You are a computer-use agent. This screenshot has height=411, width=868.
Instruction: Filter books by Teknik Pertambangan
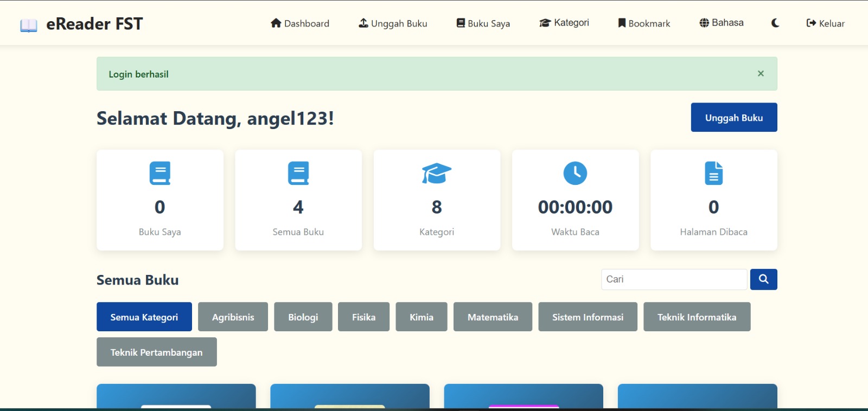click(x=157, y=352)
